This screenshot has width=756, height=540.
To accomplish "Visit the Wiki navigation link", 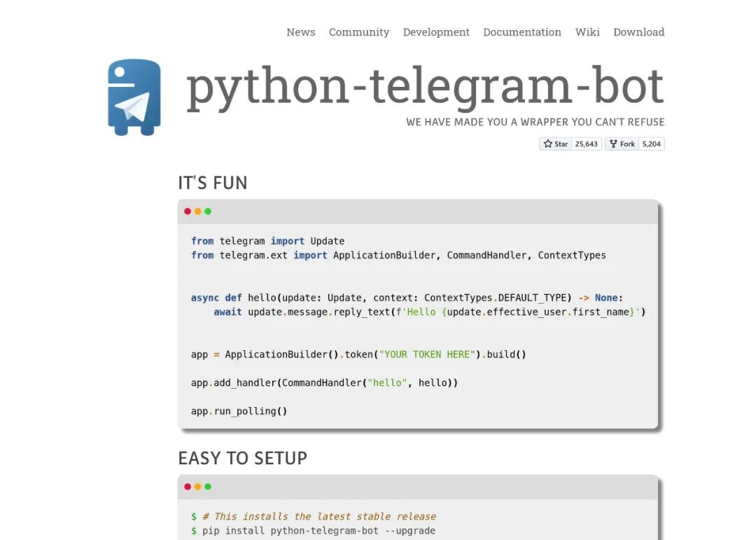I will pyautogui.click(x=587, y=32).
